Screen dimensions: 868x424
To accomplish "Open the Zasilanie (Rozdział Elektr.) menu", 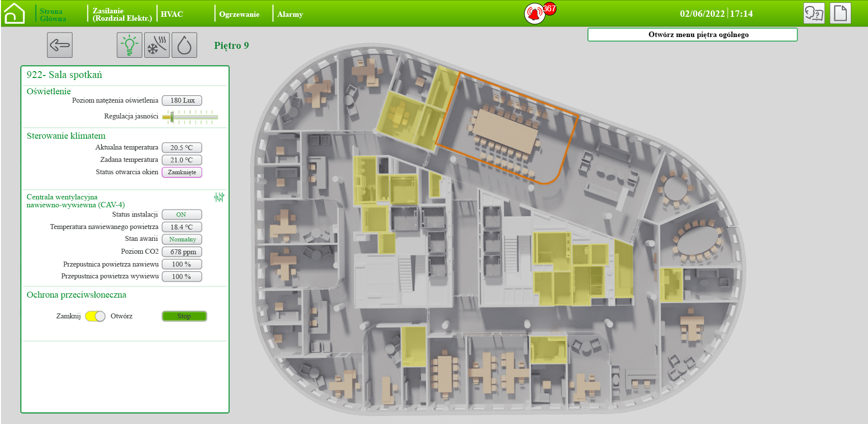I will tap(122, 14).
